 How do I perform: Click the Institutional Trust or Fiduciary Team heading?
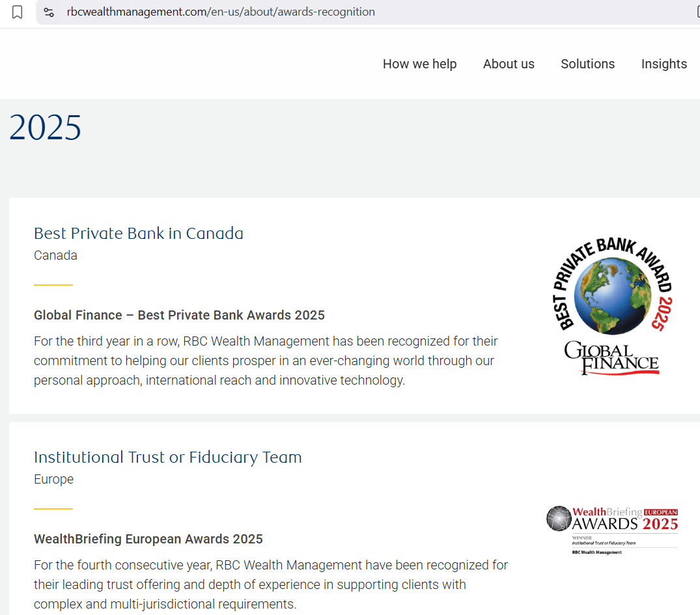pos(168,458)
